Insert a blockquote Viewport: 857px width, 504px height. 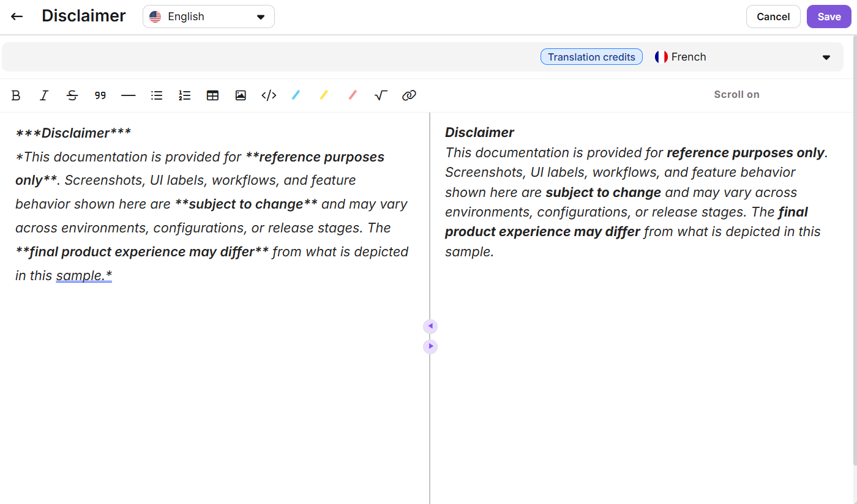[x=100, y=95]
